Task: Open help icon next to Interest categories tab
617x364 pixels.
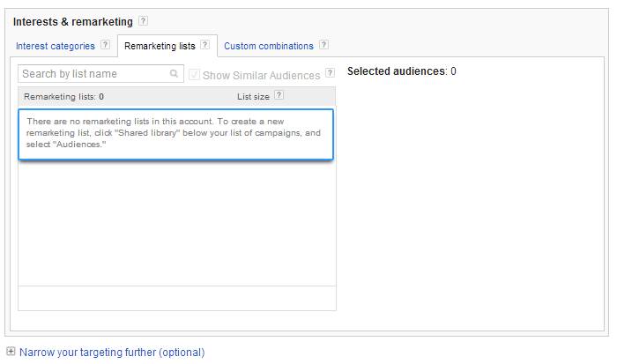Action: tap(105, 44)
